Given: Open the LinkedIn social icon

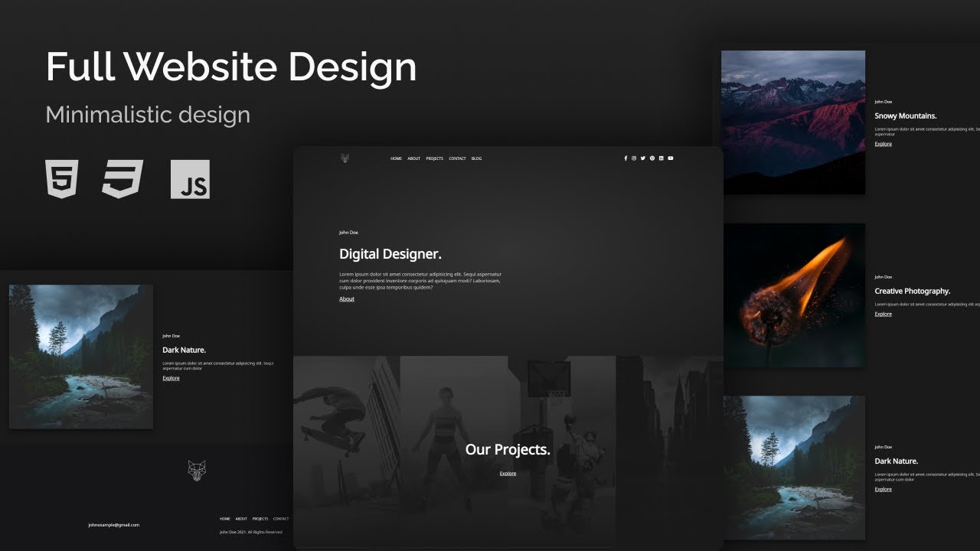Looking at the screenshot, I should pyautogui.click(x=661, y=158).
